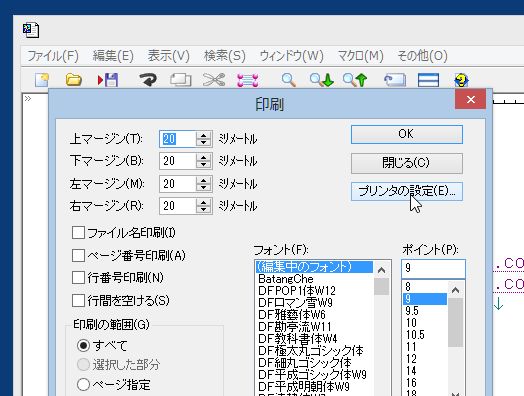Select point size 12
Image resolution: width=524 pixels, height=396 pixels.
[x=425, y=359]
